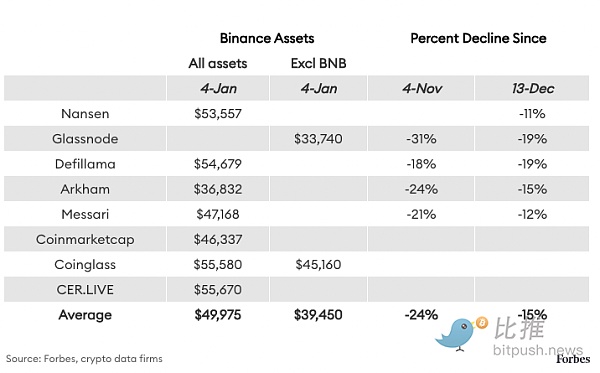
Task: Click the Source: Forbes caption text
Action: [84, 359]
